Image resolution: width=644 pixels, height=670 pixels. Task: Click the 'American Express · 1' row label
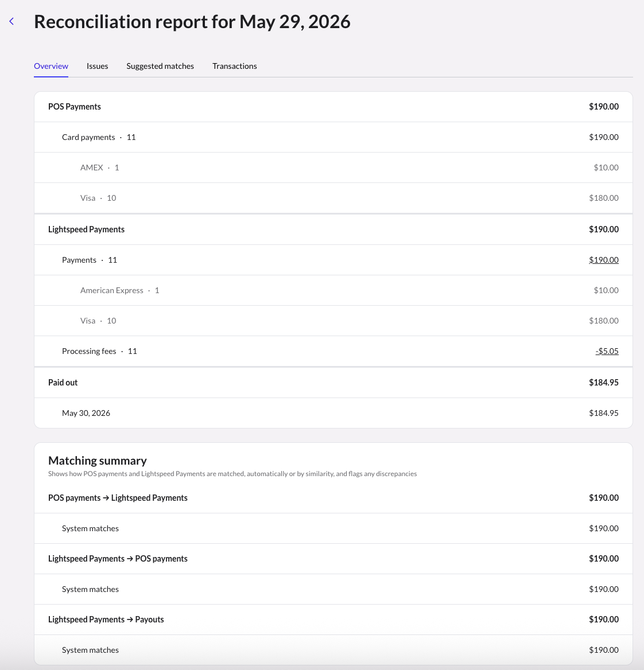(x=120, y=290)
